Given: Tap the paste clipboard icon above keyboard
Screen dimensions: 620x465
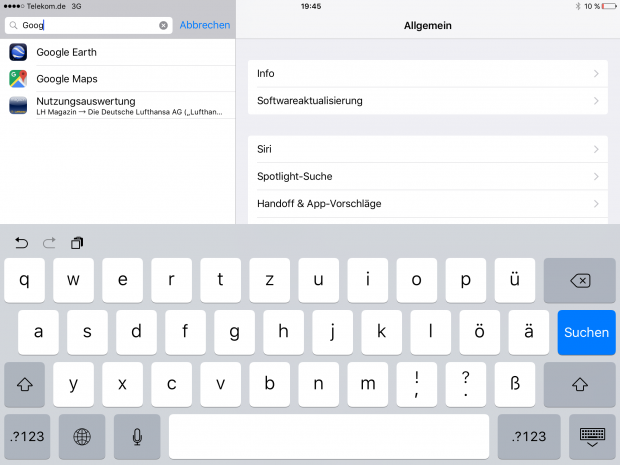Looking at the screenshot, I should pos(77,243).
